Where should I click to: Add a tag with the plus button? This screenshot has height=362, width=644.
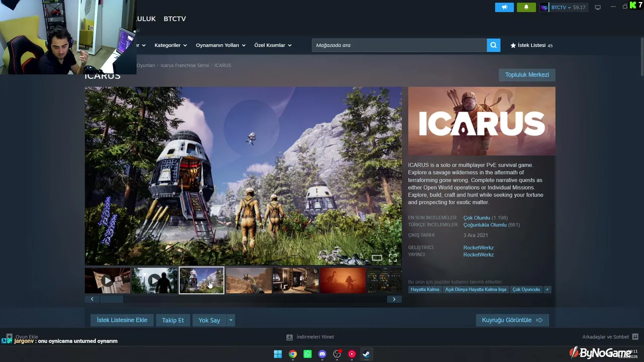click(x=547, y=290)
